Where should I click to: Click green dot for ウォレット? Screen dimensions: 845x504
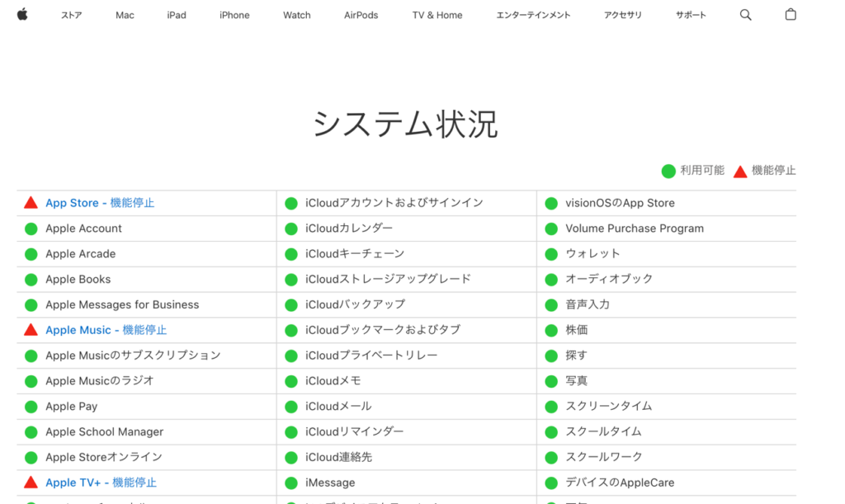pos(551,254)
